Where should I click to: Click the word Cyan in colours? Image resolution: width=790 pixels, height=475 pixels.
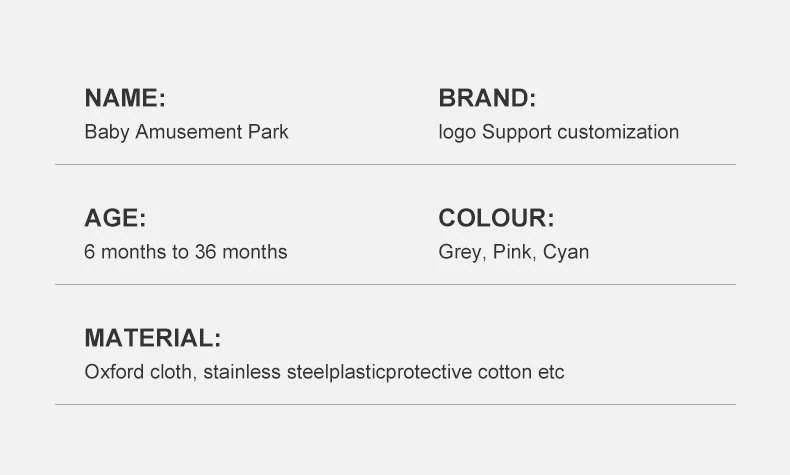point(566,252)
